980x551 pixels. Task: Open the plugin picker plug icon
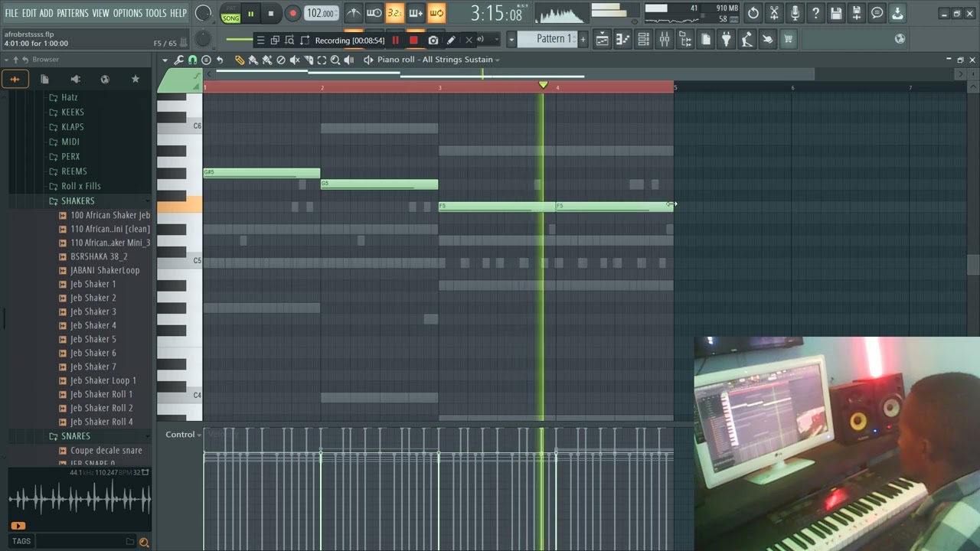[x=726, y=39]
